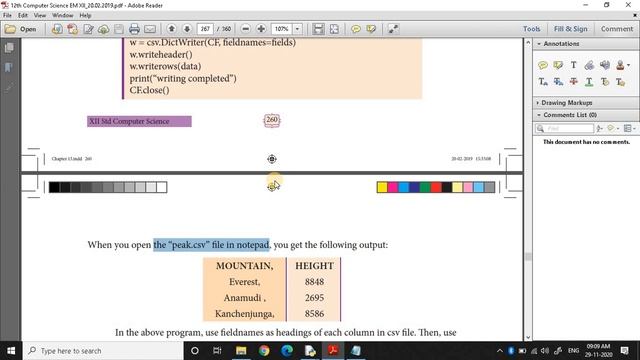Open the Tools pane

coord(531,29)
